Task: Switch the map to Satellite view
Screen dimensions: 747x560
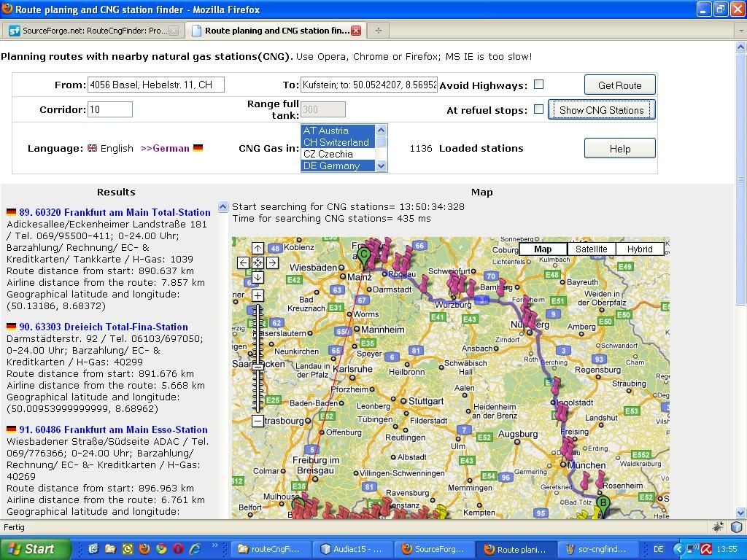Action: pyautogui.click(x=591, y=249)
